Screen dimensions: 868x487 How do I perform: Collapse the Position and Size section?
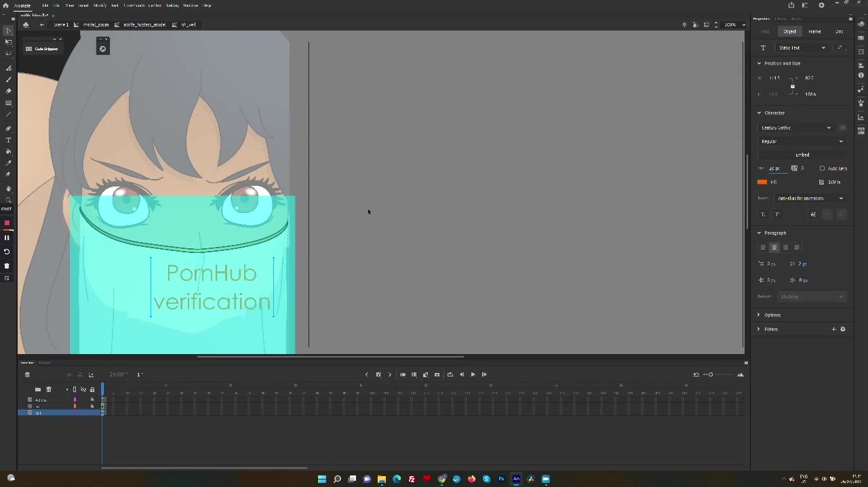coord(759,63)
